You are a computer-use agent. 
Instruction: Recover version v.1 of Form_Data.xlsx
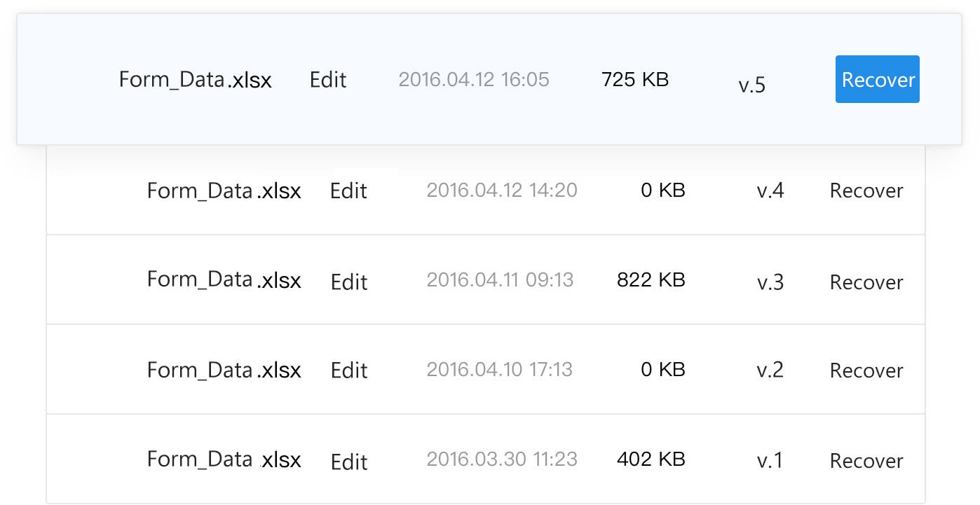[x=866, y=461]
